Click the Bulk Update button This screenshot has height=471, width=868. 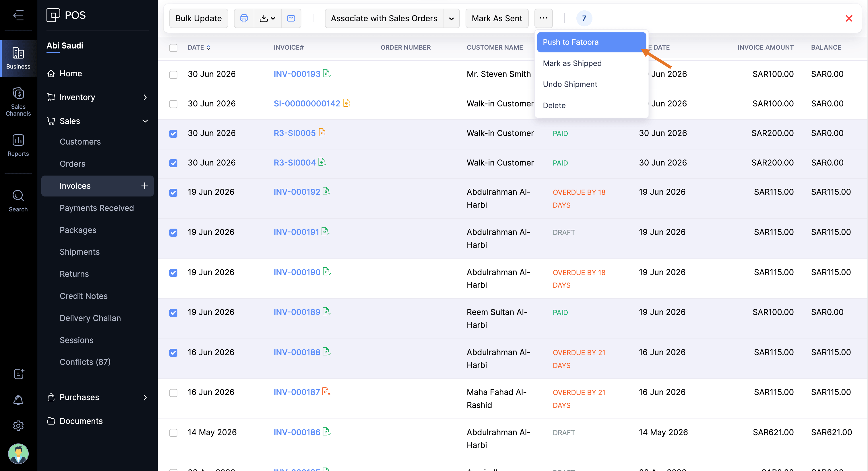click(x=198, y=18)
